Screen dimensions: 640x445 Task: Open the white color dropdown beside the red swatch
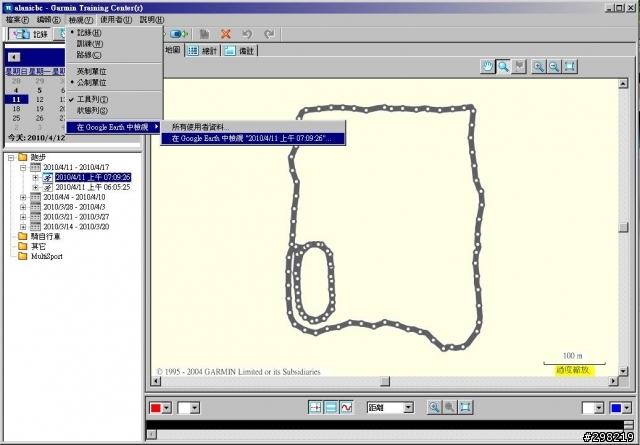pos(195,407)
